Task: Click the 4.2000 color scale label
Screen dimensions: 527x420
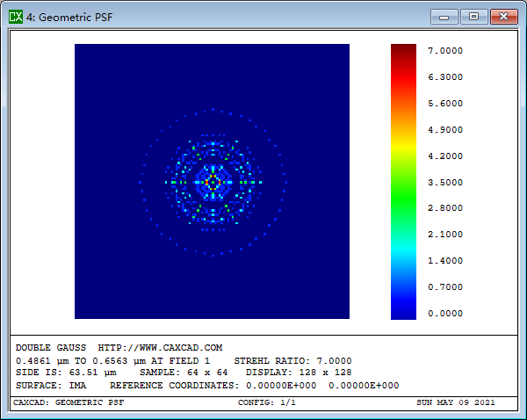Action: [x=445, y=156]
